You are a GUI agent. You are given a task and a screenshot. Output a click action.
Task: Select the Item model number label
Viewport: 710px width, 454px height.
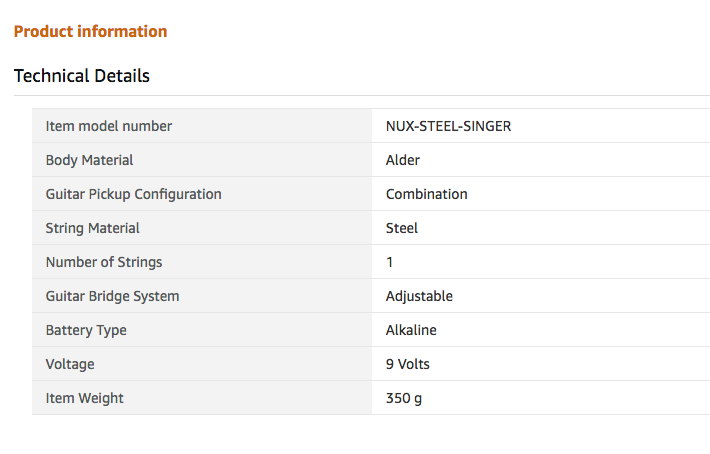point(109,126)
